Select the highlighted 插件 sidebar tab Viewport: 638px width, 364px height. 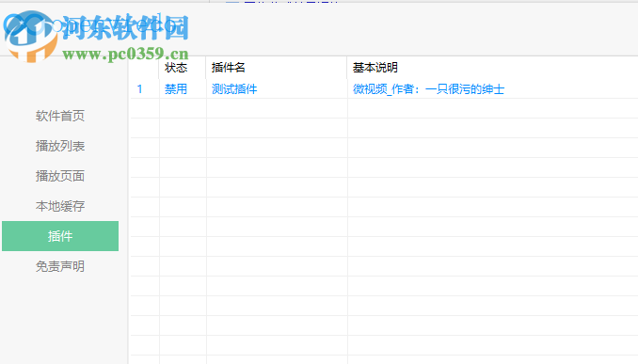(60, 236)
